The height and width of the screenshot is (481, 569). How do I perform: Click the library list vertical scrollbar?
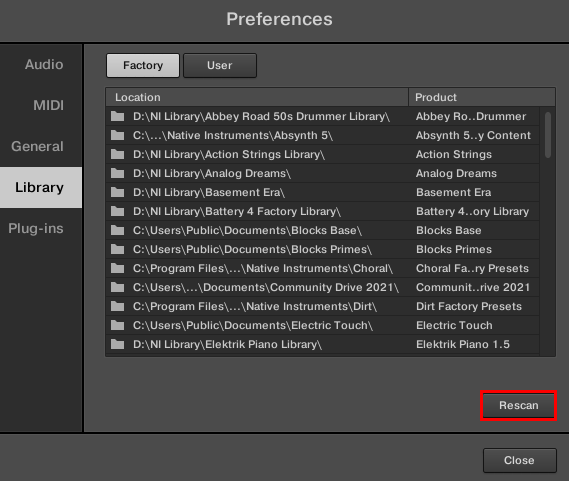click(548, 135)
